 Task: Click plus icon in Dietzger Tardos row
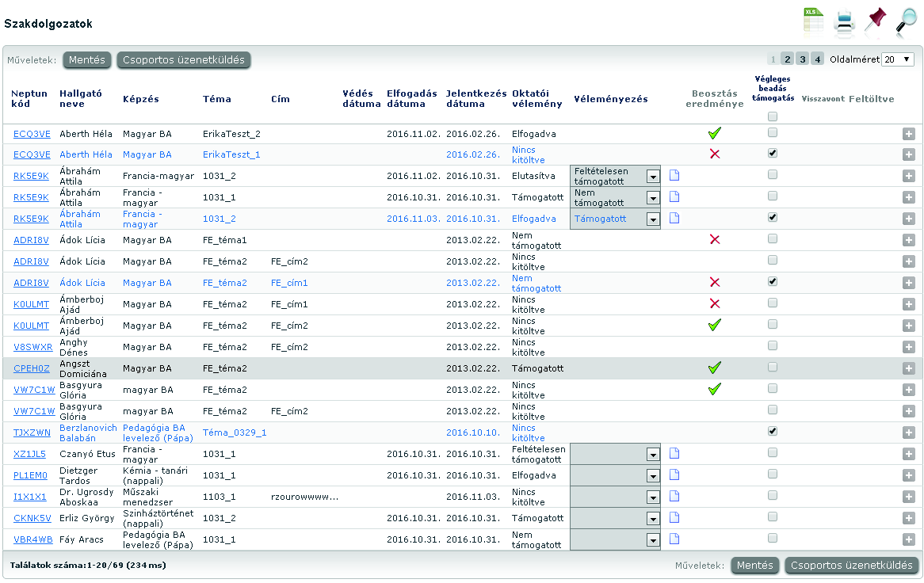tap(909, 475)
